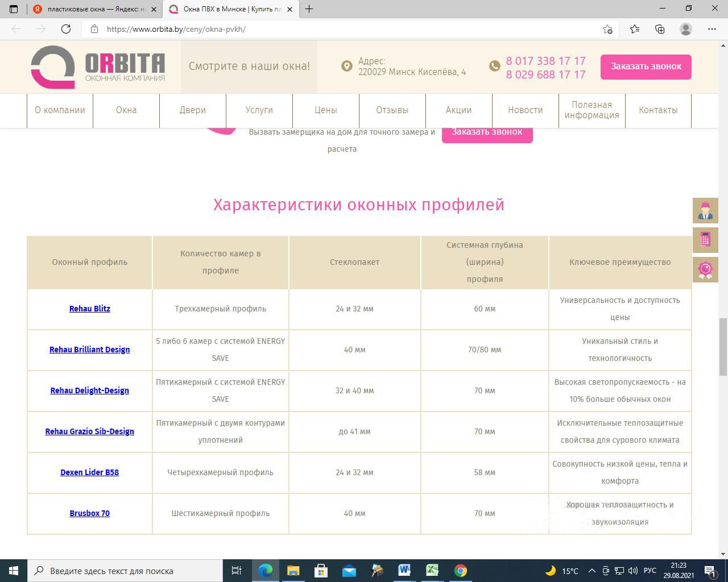Image resolution: width=728 pixels, height=582 pixels.
Task: Click the page vertical scrollbar thumb
Action: 723,347
